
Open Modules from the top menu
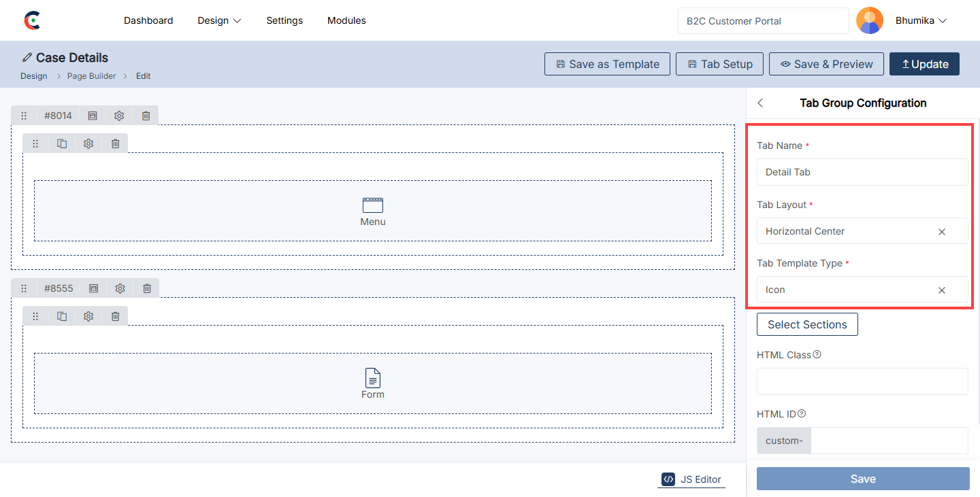(346, 20)
